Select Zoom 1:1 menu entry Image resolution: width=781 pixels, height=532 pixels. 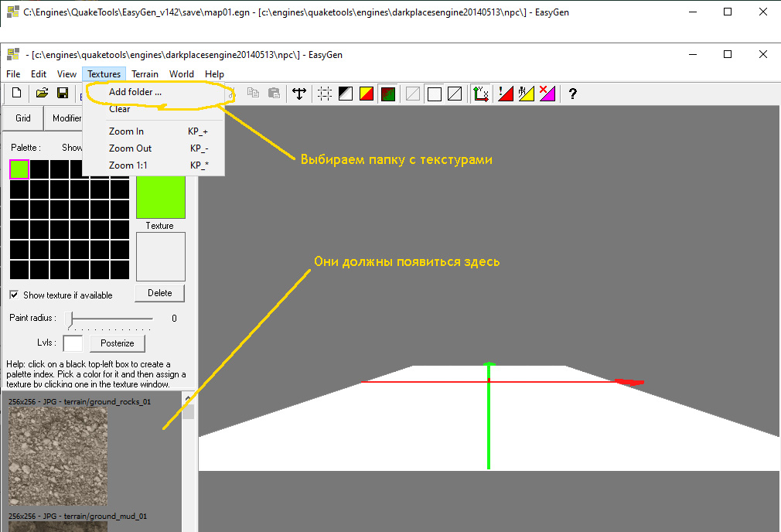click(153, 165)
